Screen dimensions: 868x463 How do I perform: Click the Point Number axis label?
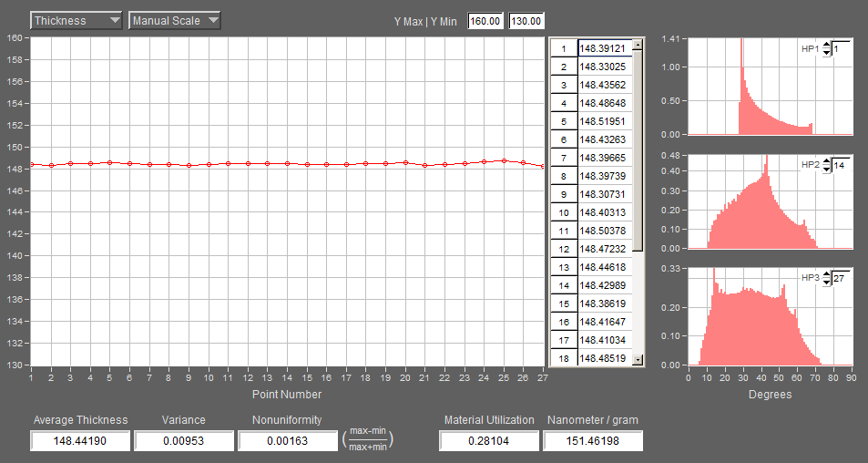[287, 395]
